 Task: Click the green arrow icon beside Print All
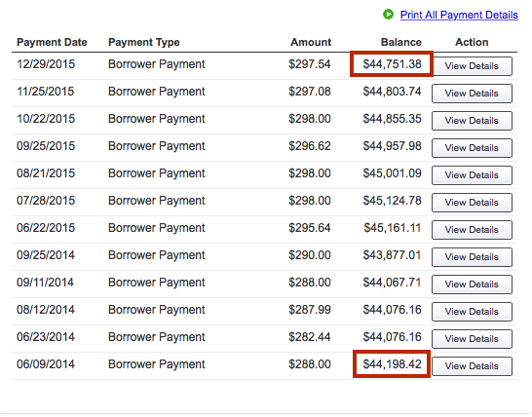388,15
